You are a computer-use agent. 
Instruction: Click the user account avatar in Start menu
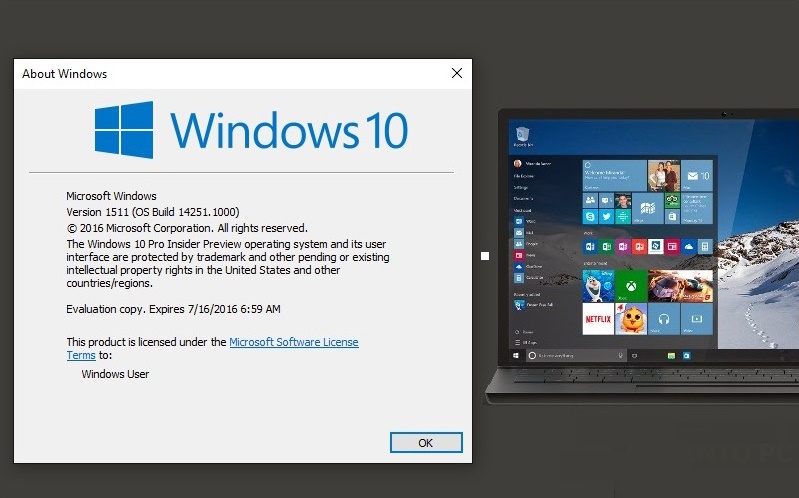point(518,164)
